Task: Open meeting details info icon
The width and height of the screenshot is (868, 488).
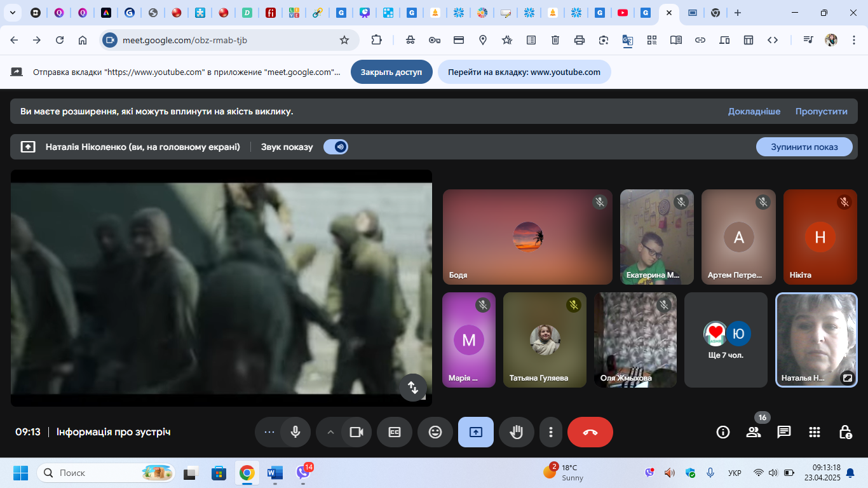Action: click(723, 432)
